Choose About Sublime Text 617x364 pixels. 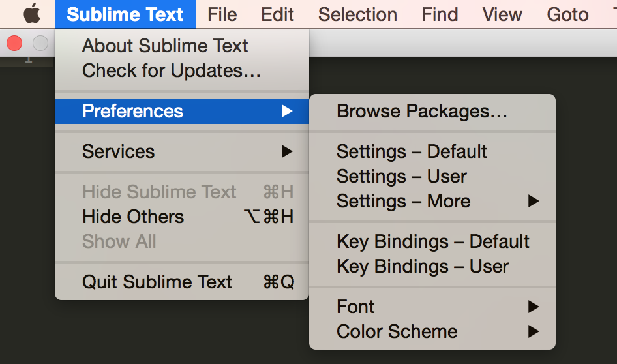point(182,46)
